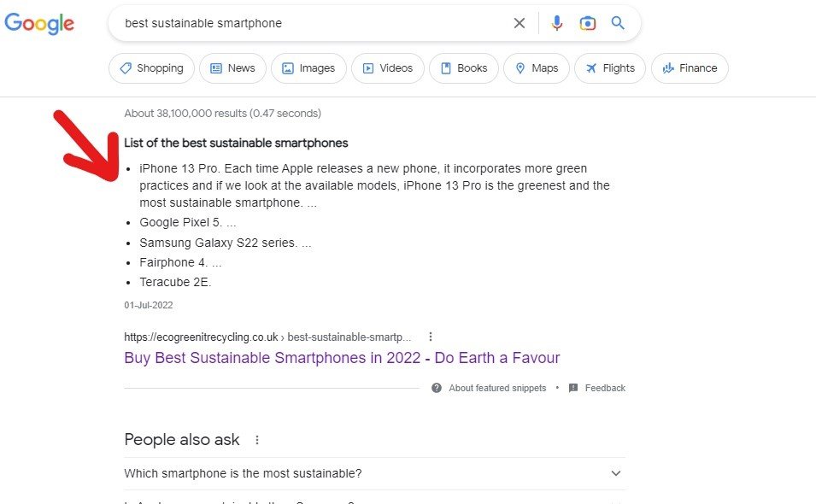Open Google Lens camera search
This screenshot has height=504, width=816.
click(x=588, y=23)
